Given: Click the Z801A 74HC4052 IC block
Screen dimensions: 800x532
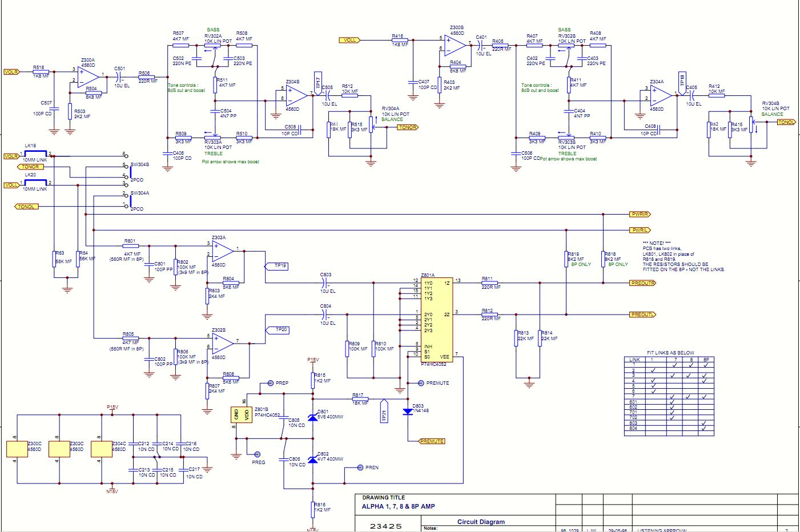Looking at the screenshot, I should click(x=437, y=320).
